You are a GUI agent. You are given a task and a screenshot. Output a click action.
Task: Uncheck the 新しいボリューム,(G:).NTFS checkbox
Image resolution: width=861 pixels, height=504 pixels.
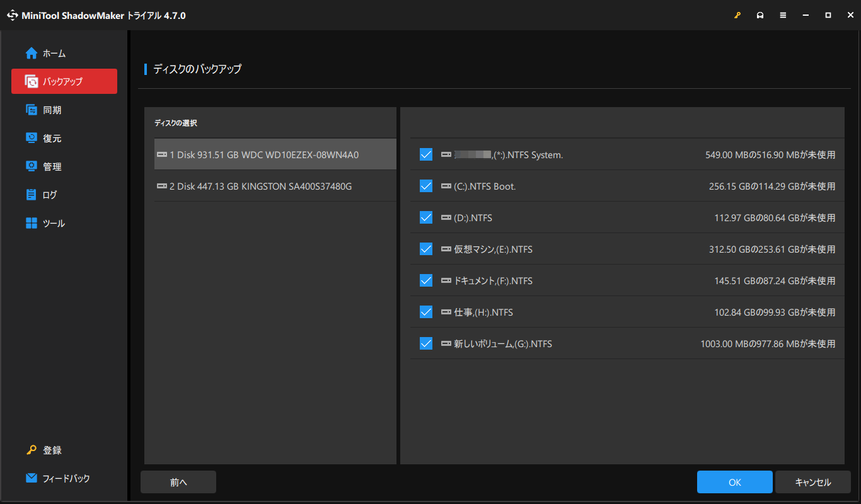click(x=426, y=343)
